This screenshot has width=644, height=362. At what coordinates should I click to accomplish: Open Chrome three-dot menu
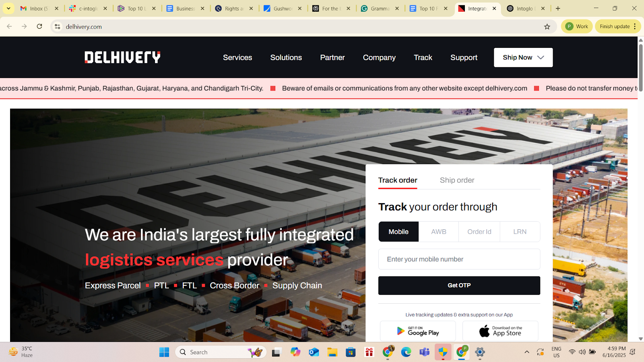[635, 27]
